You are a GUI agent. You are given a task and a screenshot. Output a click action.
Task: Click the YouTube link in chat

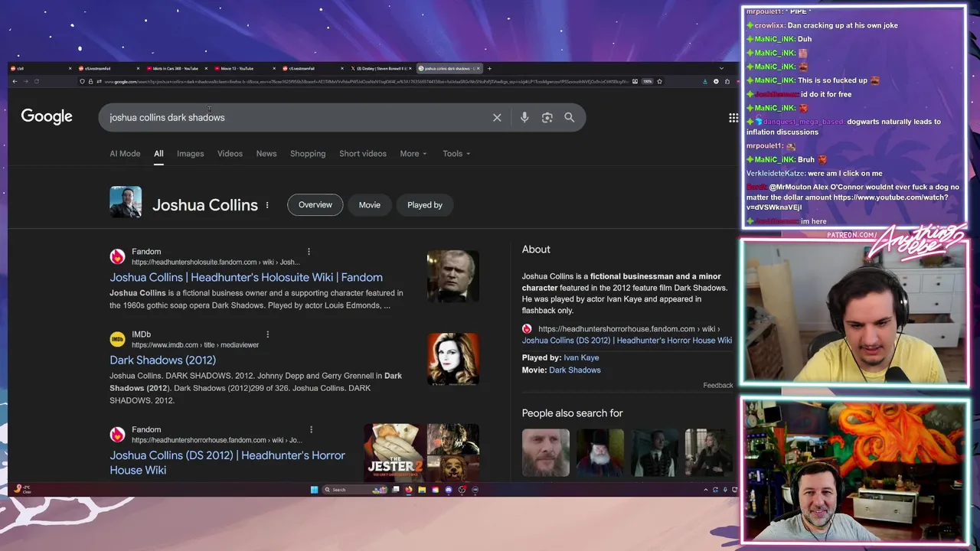[x=847, y=203]
